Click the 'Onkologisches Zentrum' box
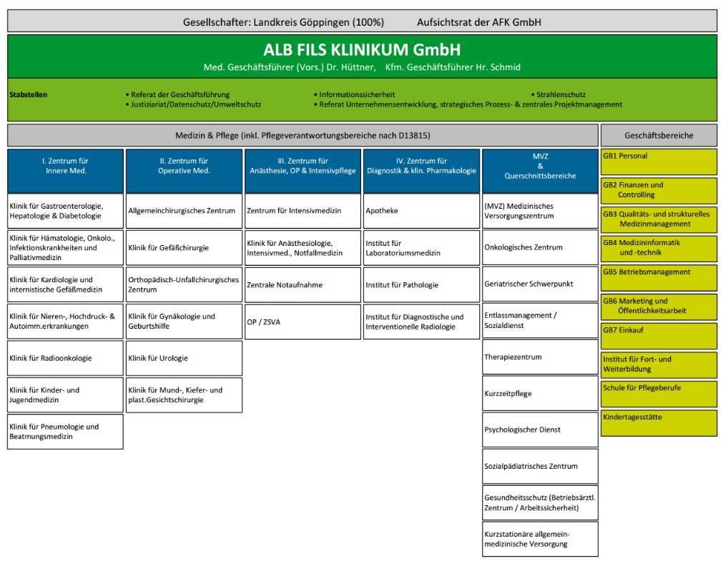This screenshot has height=566, width=728. pyautogui.click(x=541, y=247)
